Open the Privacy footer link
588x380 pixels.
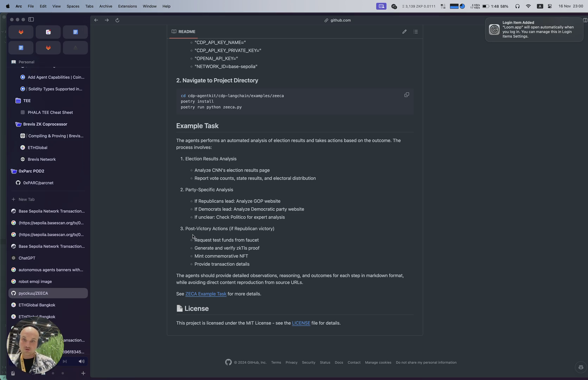(x=292, y=362)
